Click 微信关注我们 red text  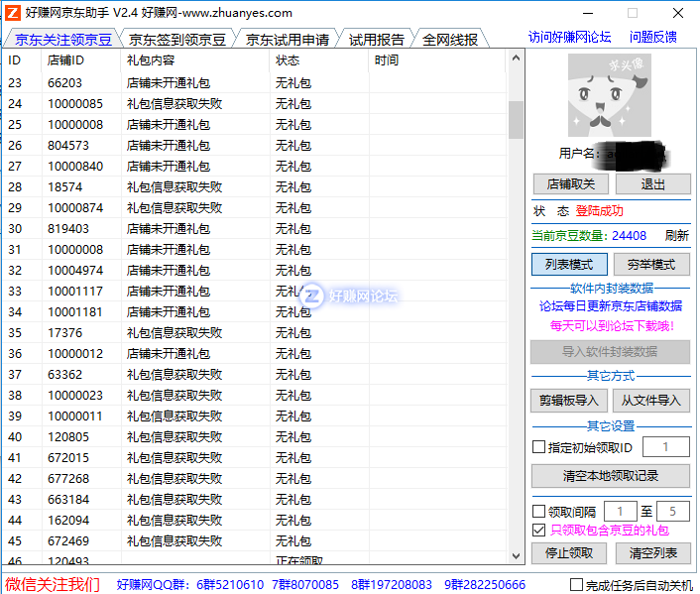pyautogui.click(x=53, y=584)
